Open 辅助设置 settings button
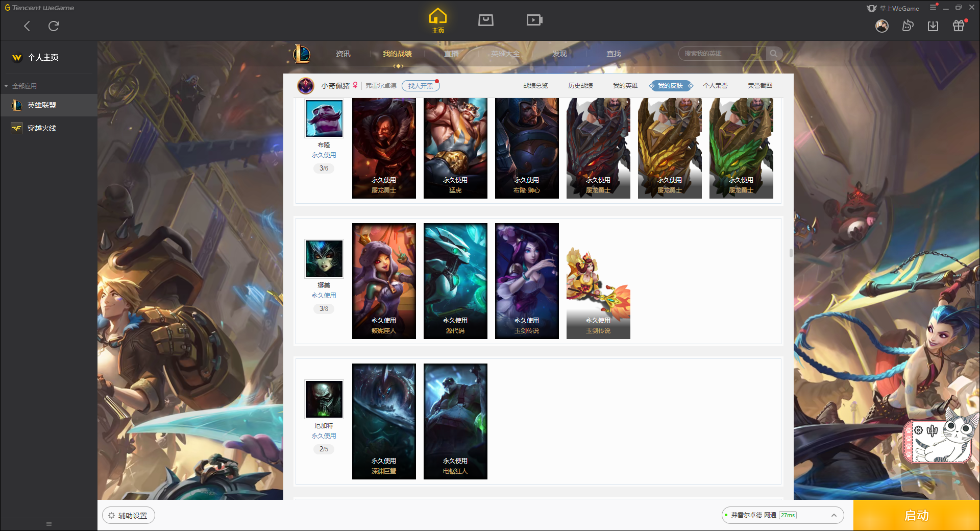The image size is (980, 531). click(128, 516)
